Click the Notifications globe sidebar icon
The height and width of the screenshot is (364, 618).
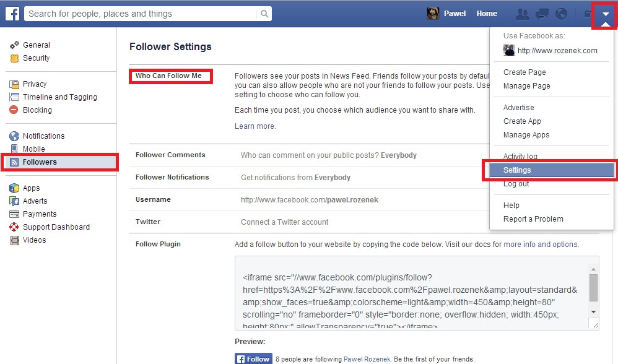click(x=14, y=136)
